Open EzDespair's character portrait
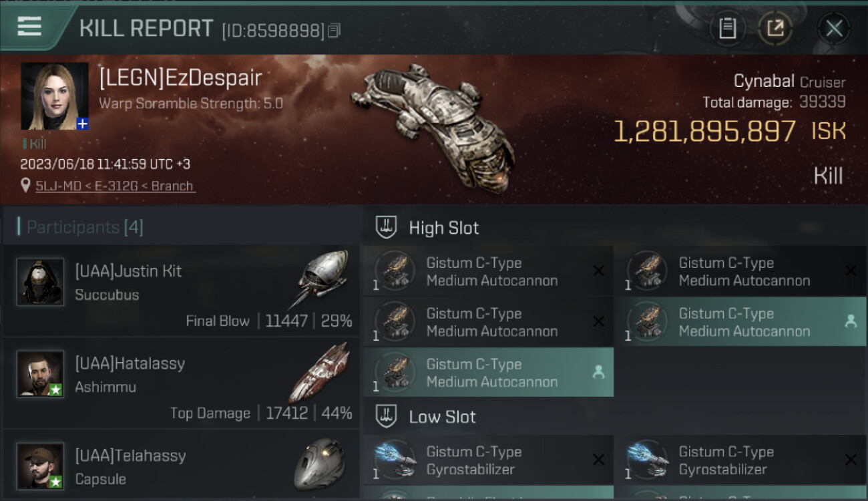 [x=55, y=96]
